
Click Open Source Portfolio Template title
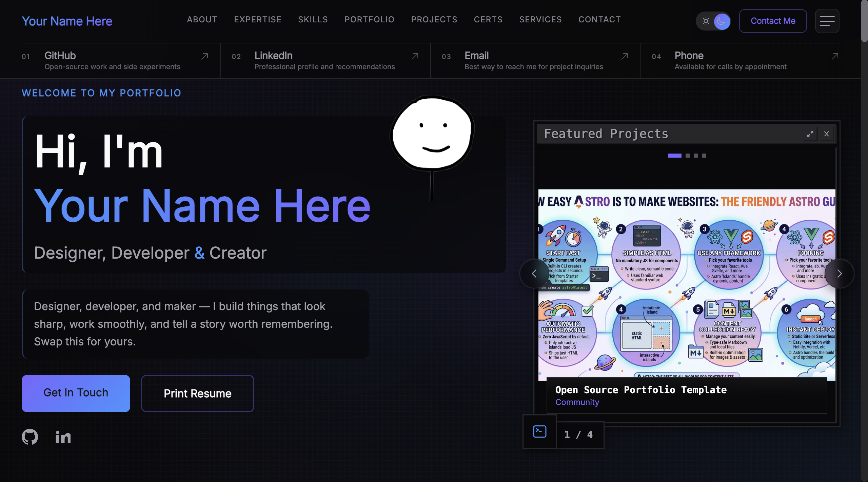[x=641, y=390]
